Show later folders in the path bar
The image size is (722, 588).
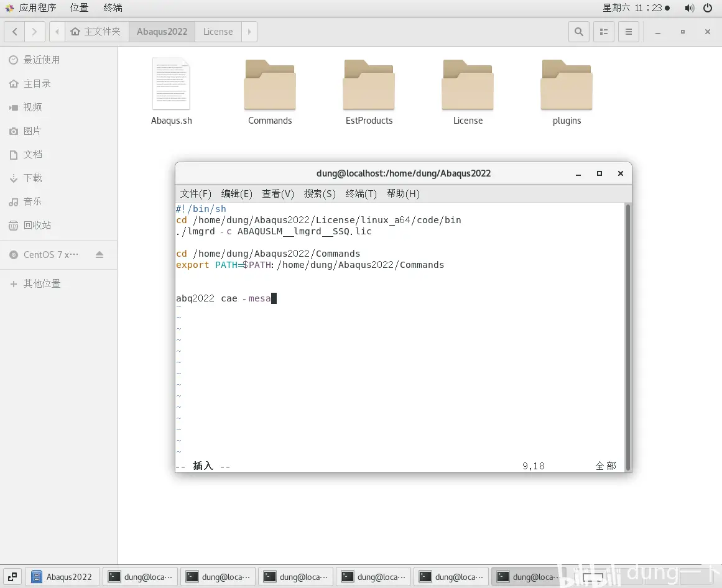click(x=249, y=32)
